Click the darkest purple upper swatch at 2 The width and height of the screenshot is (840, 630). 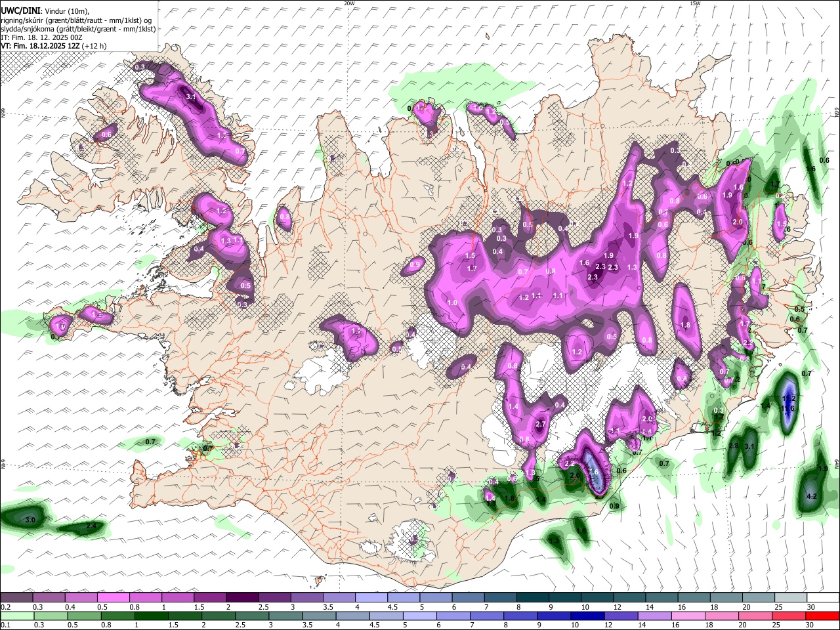point(241,598)
